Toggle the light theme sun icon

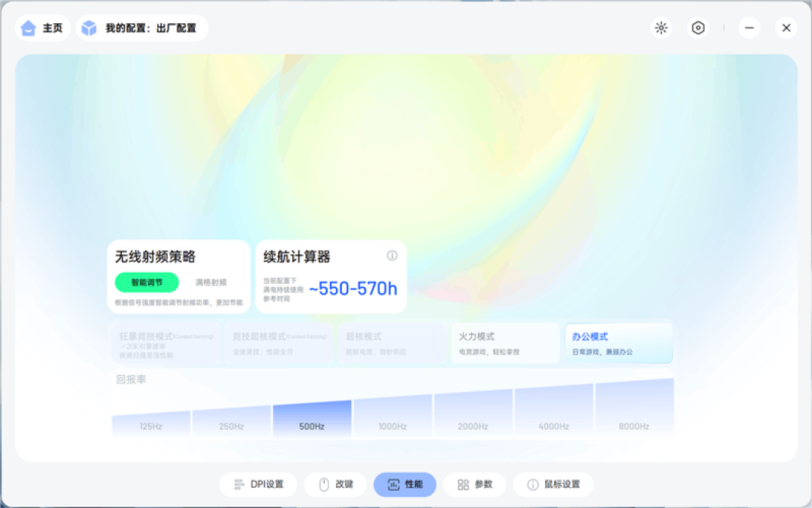(x=662, y=28)
